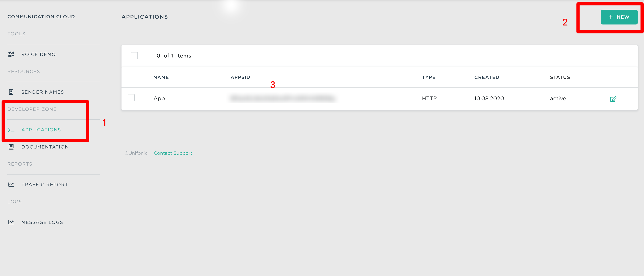Click the blurred AppSID value
This screenshot has height=276, width=644.
(x=282, y=98)
